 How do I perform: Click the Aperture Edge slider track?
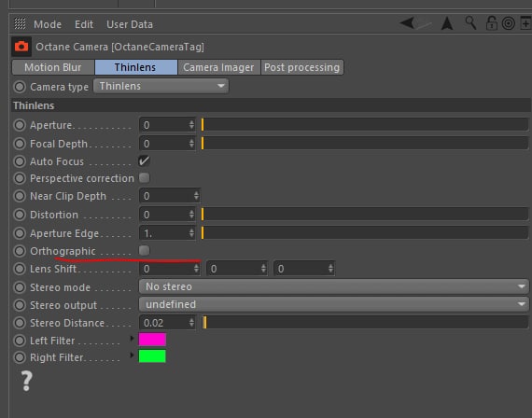[365, 232]
